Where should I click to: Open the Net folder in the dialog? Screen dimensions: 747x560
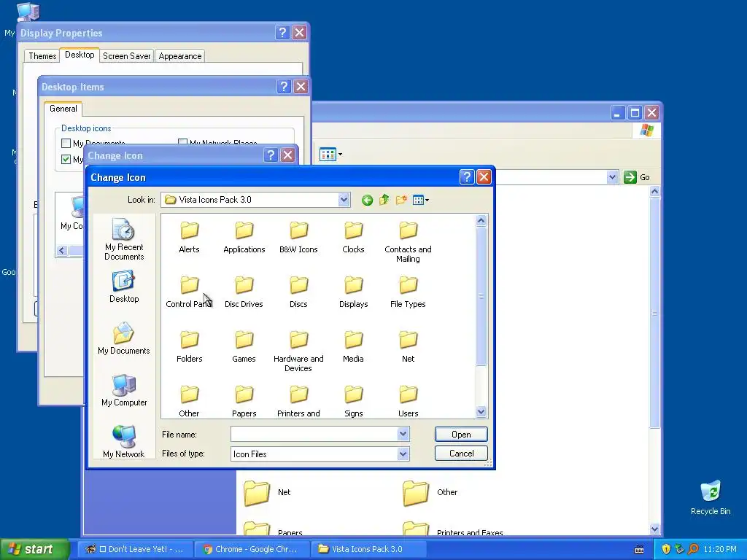point(408,347)
